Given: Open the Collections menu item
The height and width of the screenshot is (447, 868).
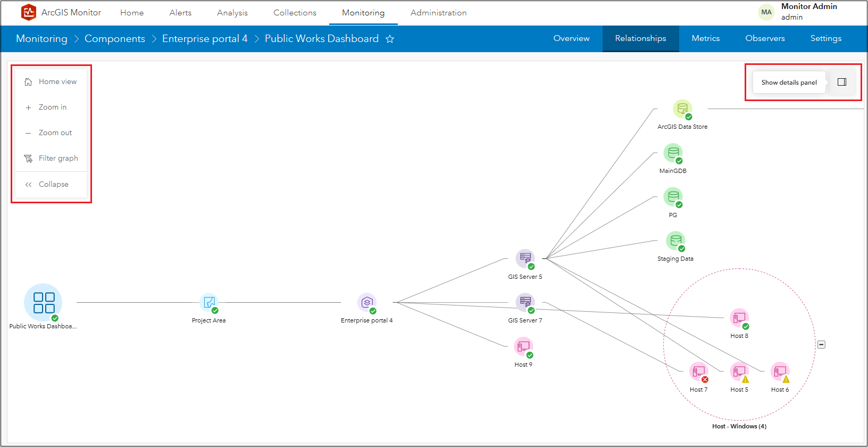Looking at the screenshot, I should 295,13.
